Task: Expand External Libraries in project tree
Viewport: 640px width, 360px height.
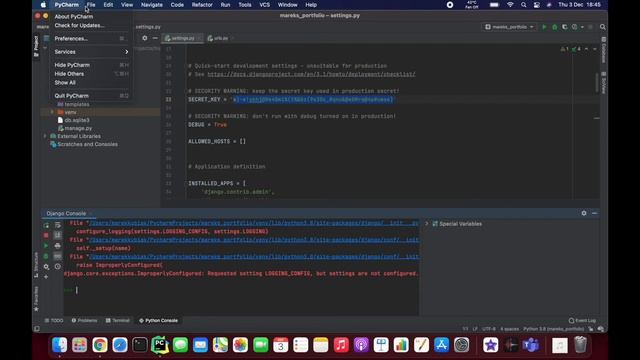Action: [x=45, y=136]
